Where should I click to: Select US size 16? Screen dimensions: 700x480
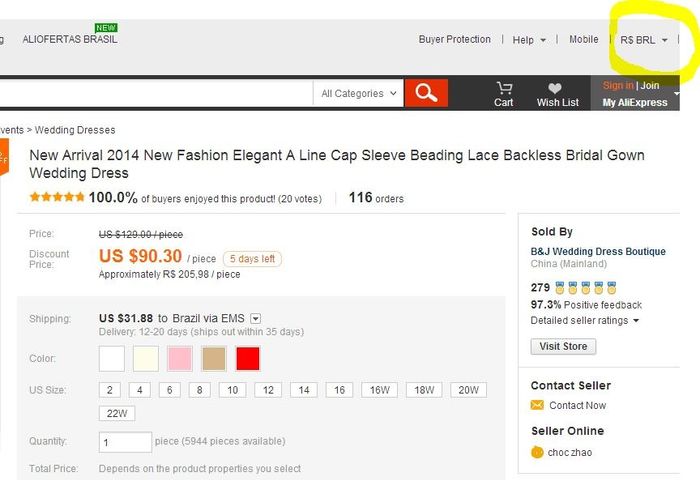click(339, 390)
